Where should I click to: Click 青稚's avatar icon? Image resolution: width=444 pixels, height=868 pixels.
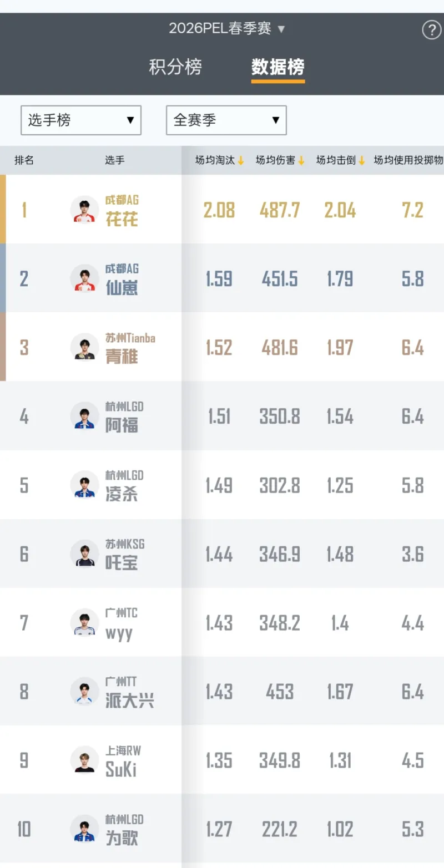click(84, 347)
